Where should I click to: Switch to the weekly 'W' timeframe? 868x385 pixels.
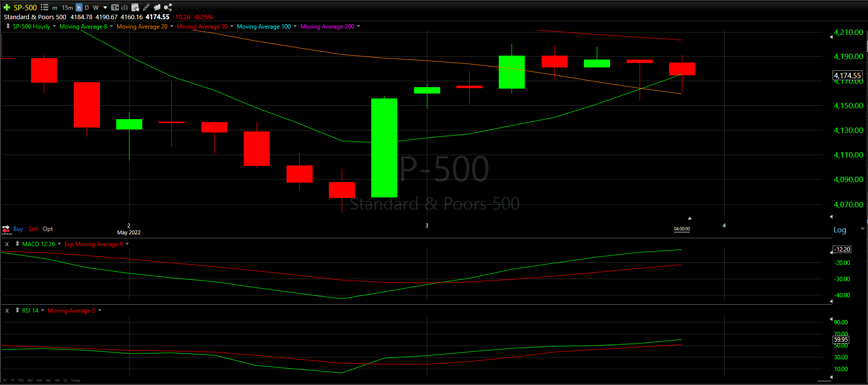tap(96, 7)
